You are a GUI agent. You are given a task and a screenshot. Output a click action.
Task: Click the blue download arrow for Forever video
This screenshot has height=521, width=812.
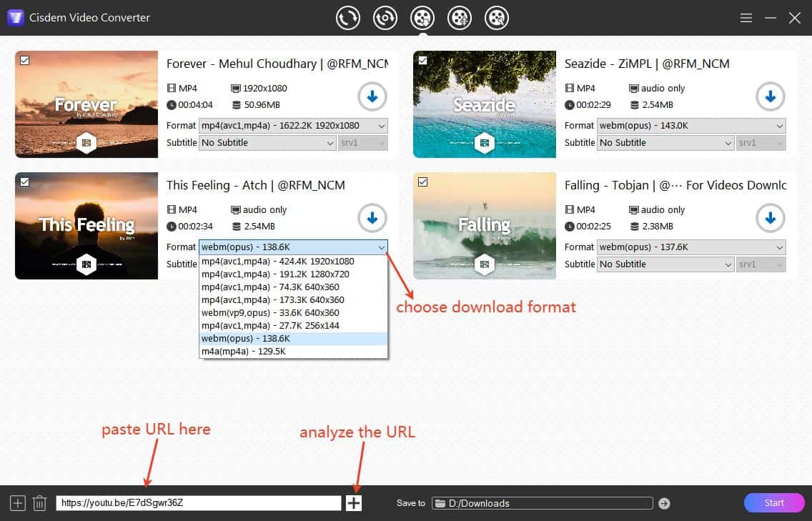(x=372, y=96)
